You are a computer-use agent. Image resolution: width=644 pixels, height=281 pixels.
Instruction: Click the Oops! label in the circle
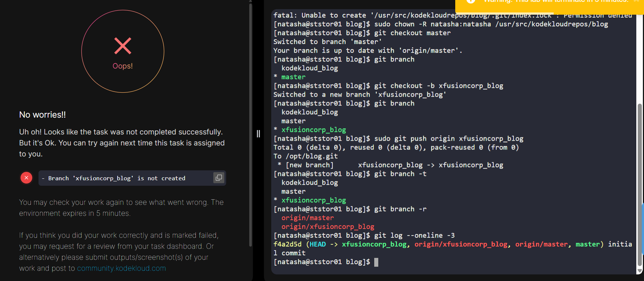(122, 66)
